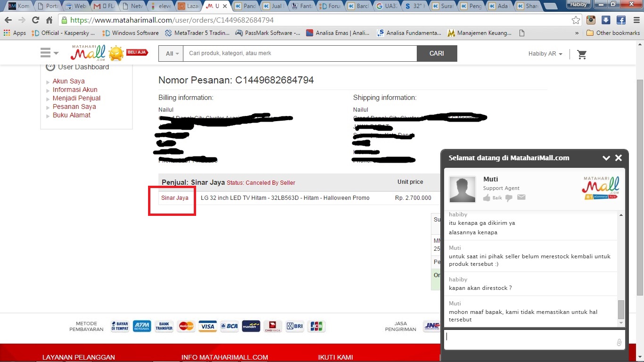Image resolution: width=644 pixels, height=362 pixels.
Task: Click the Mandiri payment icon
Action: pos(251,326)
